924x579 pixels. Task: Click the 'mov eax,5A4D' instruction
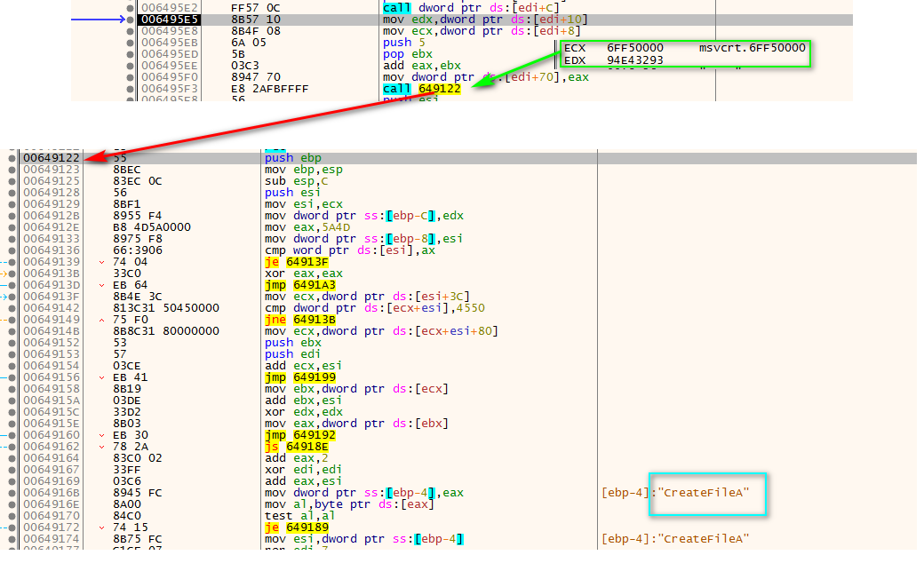point(307,227)
